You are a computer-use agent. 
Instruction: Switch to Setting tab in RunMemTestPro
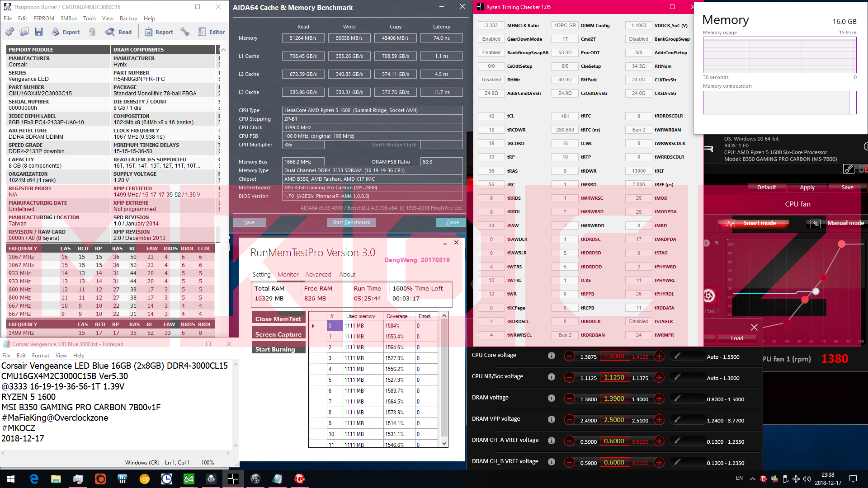coord(261,274)
